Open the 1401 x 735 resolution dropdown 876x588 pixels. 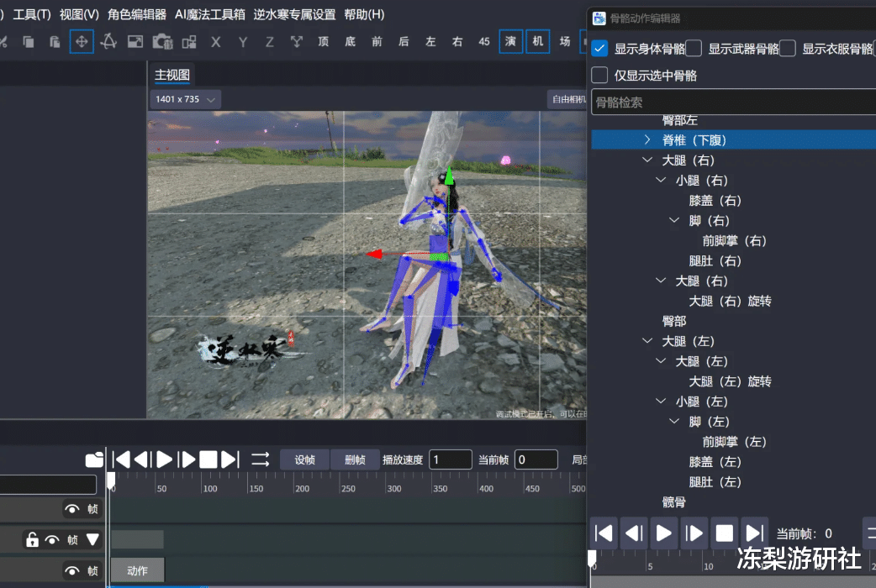click(185, 99)
